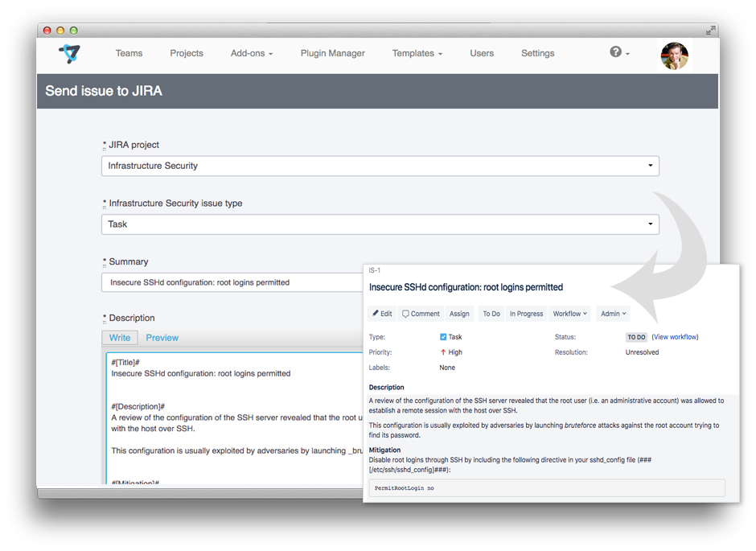Click the Labels None value
This screenshot has height=551, width=756.
point(447,368)
